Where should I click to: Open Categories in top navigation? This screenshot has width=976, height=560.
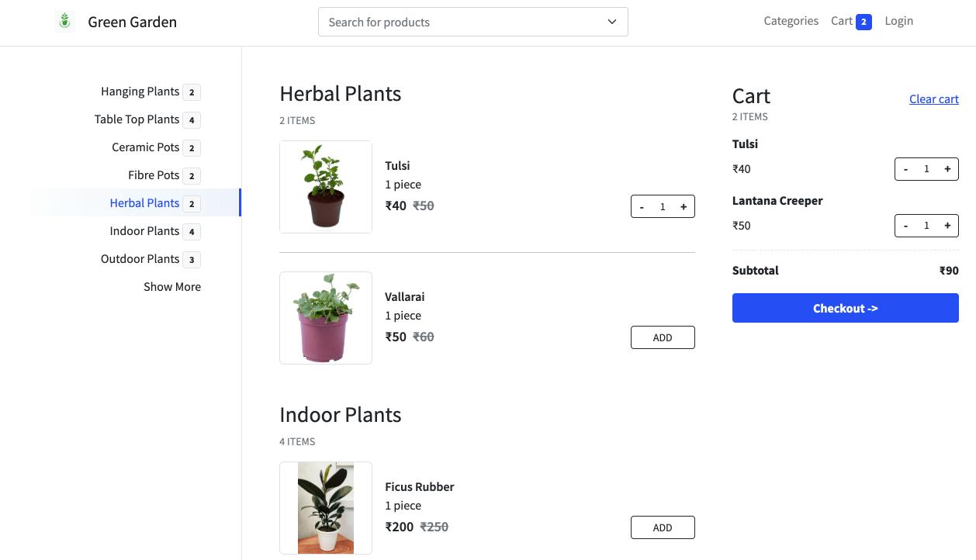click(791, 21)
